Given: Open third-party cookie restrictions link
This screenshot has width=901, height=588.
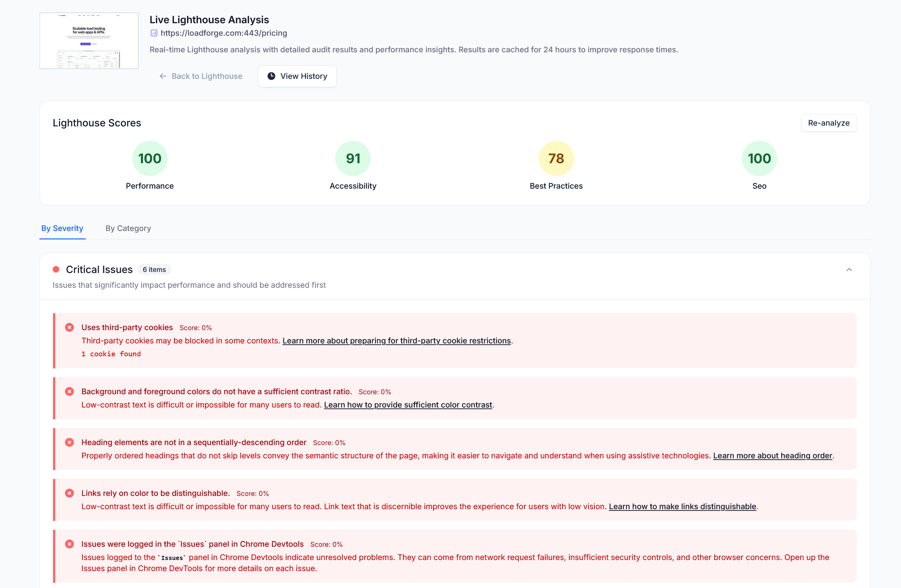Looking at the screenshot, I should [397, 340].
